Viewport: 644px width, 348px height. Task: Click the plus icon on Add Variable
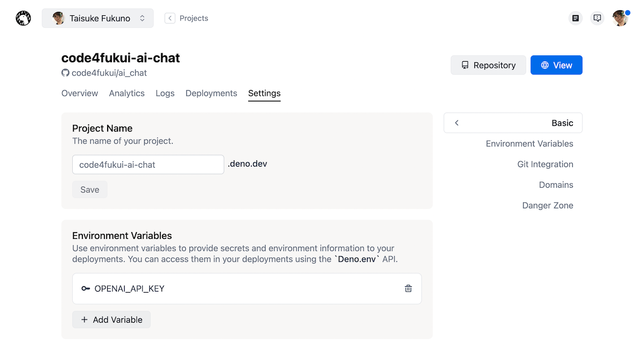click(84, 320)
